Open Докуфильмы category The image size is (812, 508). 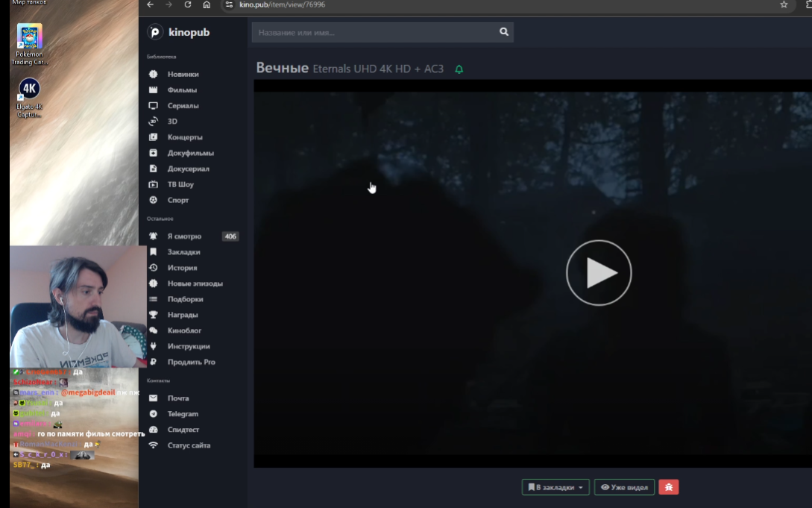pos(191,153)
